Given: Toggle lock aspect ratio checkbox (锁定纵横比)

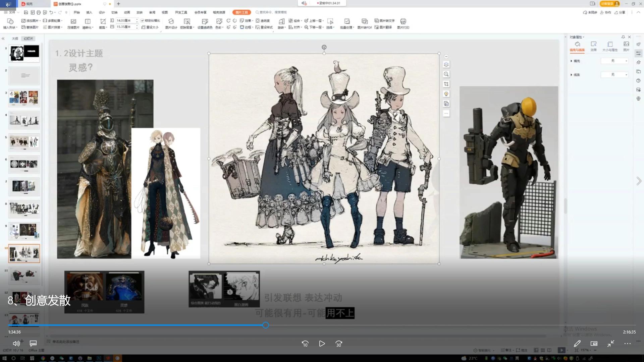Looking at the screenshot, I should pos(143,20).
